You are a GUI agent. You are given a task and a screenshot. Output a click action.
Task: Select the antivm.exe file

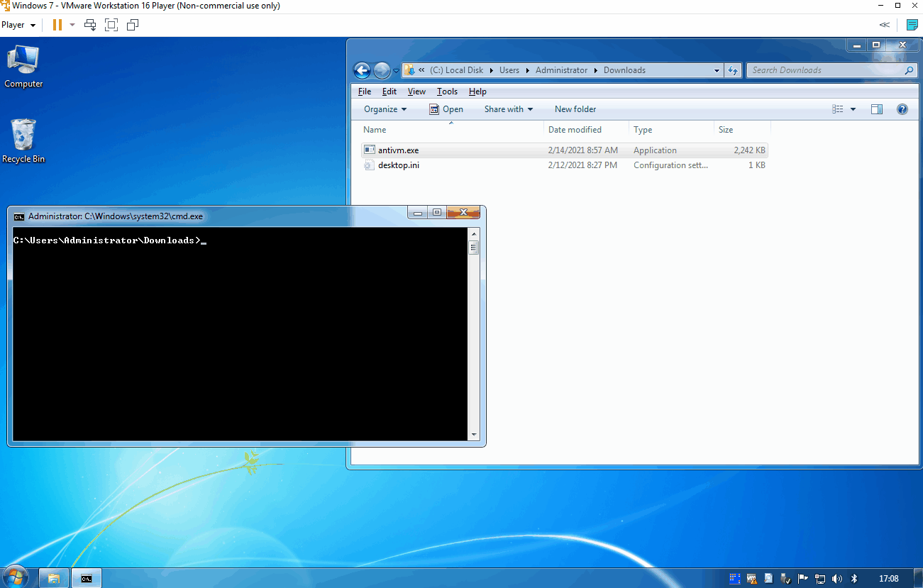pyautogui.click(x=564, y=150)
